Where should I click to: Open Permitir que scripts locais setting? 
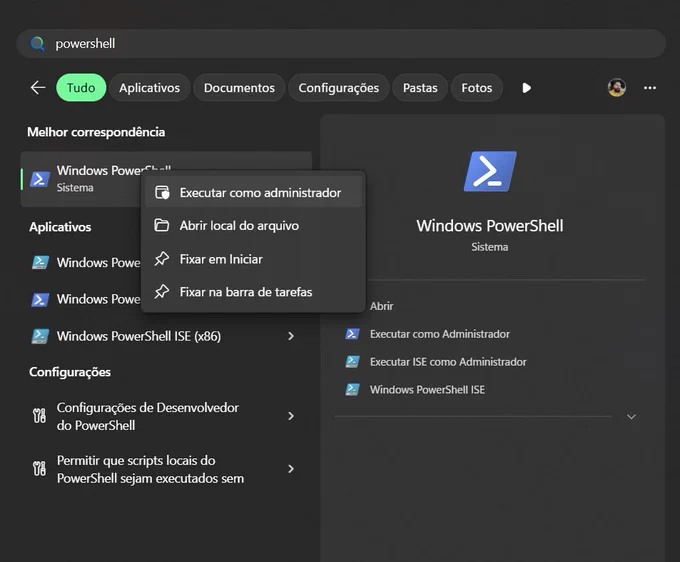pyautogui.click(x=166, y=469)
